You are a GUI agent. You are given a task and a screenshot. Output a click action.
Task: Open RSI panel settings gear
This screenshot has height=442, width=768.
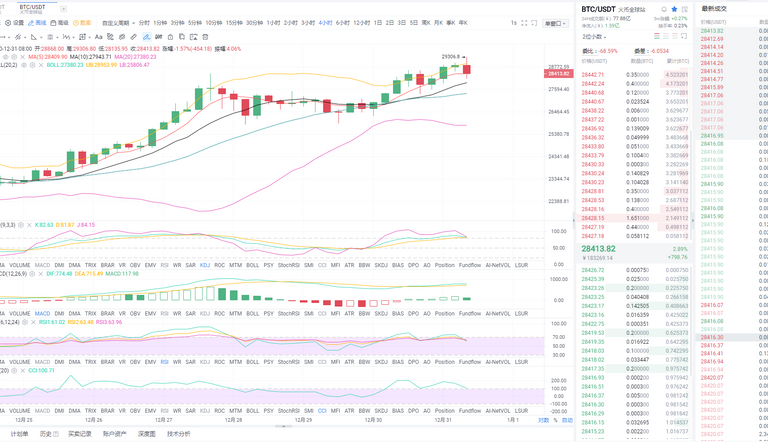coord(24,322)
